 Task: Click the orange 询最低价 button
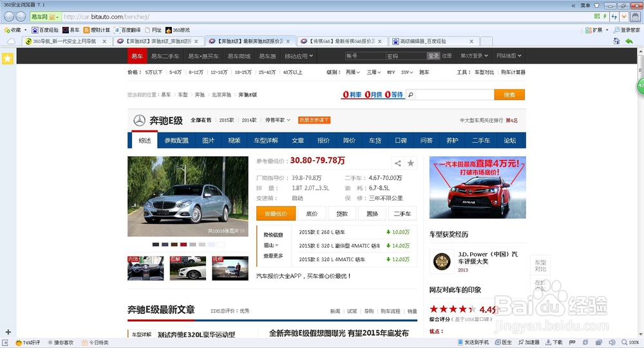pyautogui.click(x=276, y=214)
